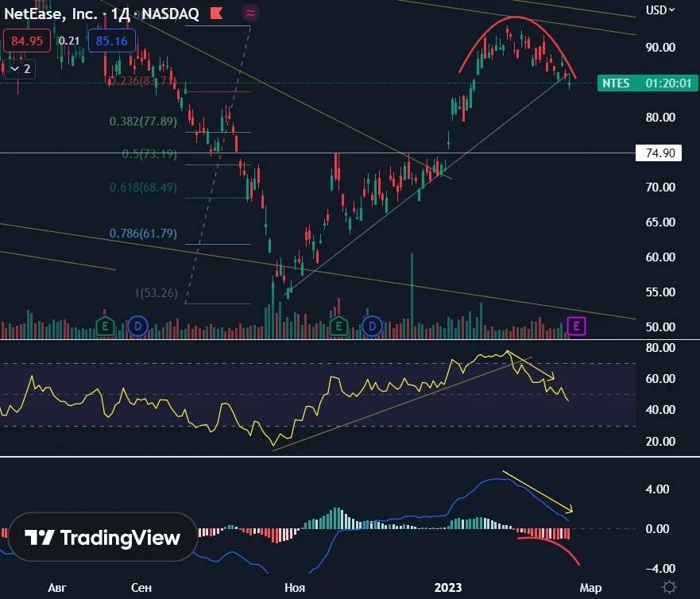The width and height of the screenshot is (700, 599).
Task: Select the 0.786(61.79) Fibonacci level label
Action: [x=143, y=233]
